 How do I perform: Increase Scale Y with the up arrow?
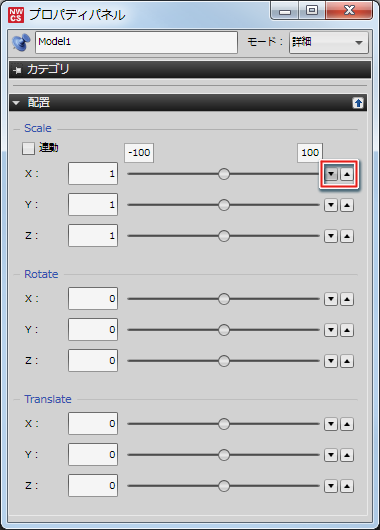point(347,205)
